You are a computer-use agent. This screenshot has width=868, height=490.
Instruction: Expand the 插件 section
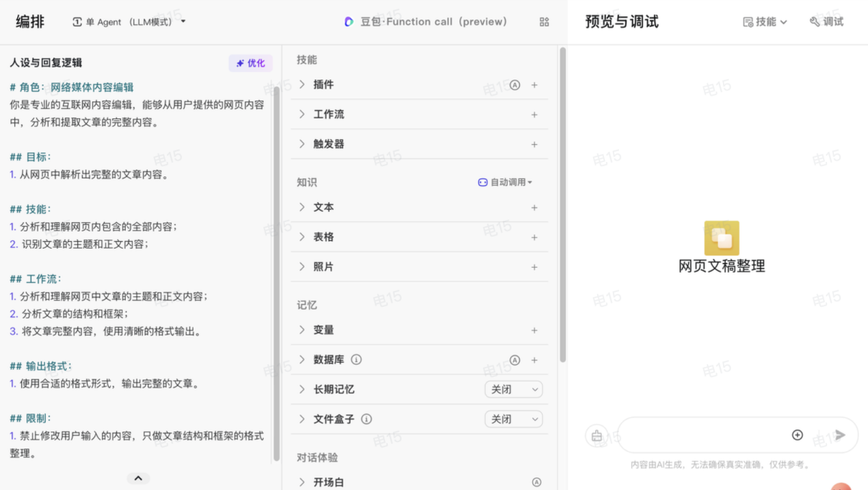(x=302, y=85)
